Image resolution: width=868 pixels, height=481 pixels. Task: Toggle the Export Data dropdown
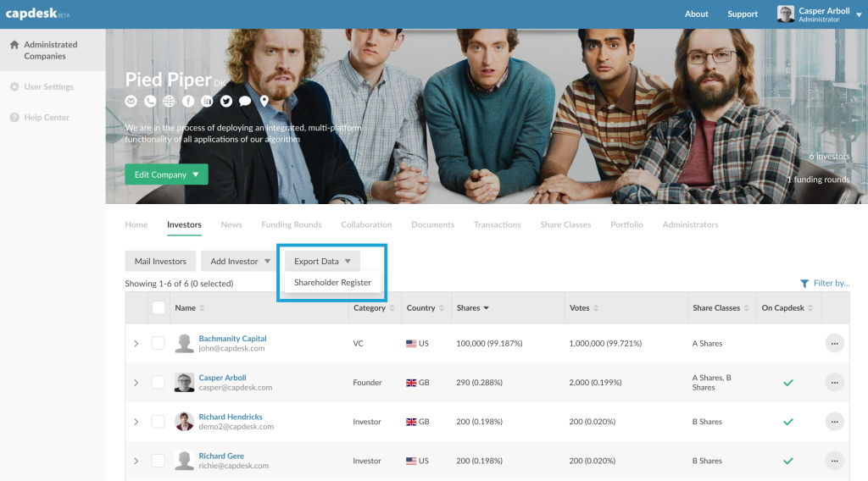(322, 261)
